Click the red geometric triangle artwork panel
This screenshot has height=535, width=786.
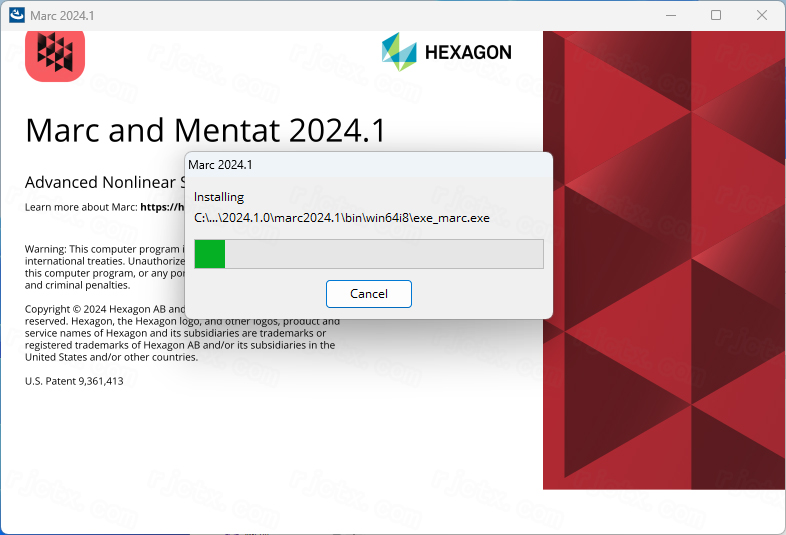[x=664, y=260]
